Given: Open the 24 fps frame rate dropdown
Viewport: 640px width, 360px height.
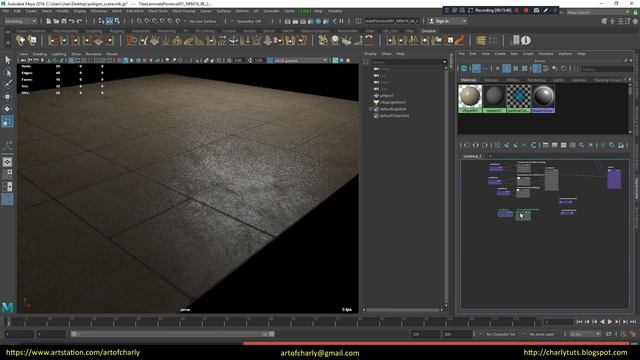Looking at the screenshot, I should [x=585, y=334].
